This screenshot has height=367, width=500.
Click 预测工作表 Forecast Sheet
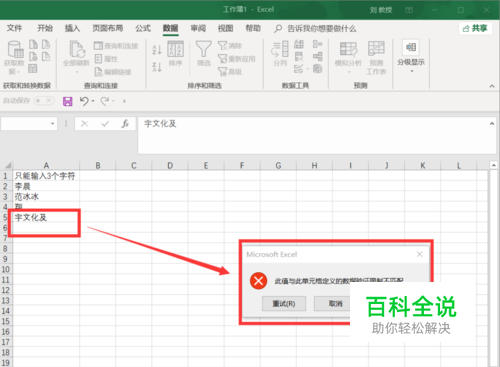pos(376,57)
